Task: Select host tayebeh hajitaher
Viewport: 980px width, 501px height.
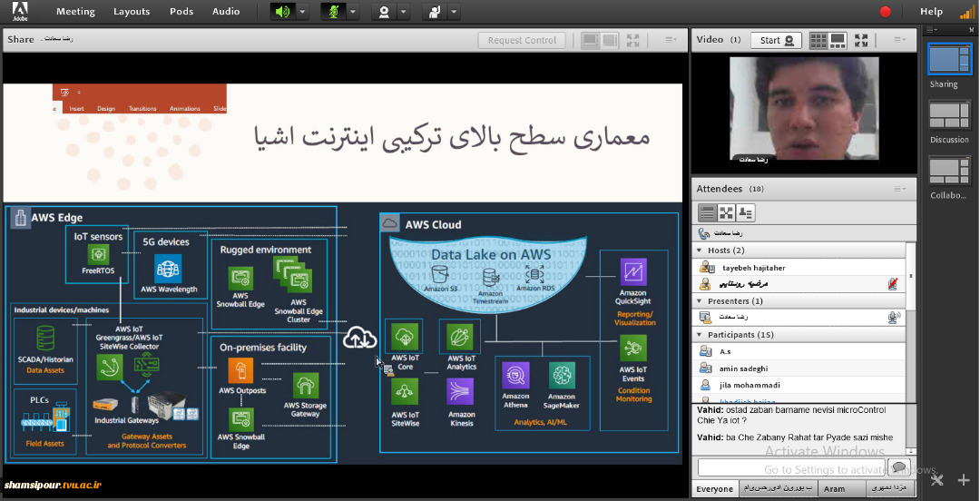Action: (x=799, y=268)
